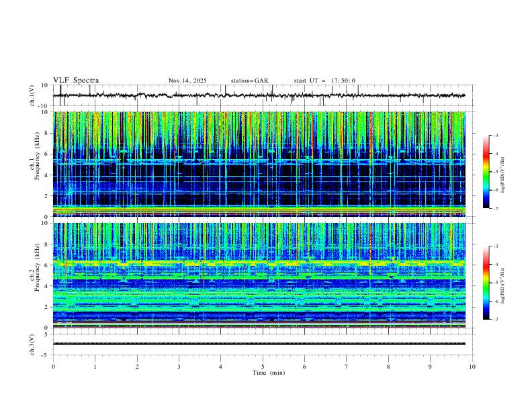Click the "4" kHz tick on ch.1 frequency axis
532x411 pixels.
point(47,175)
